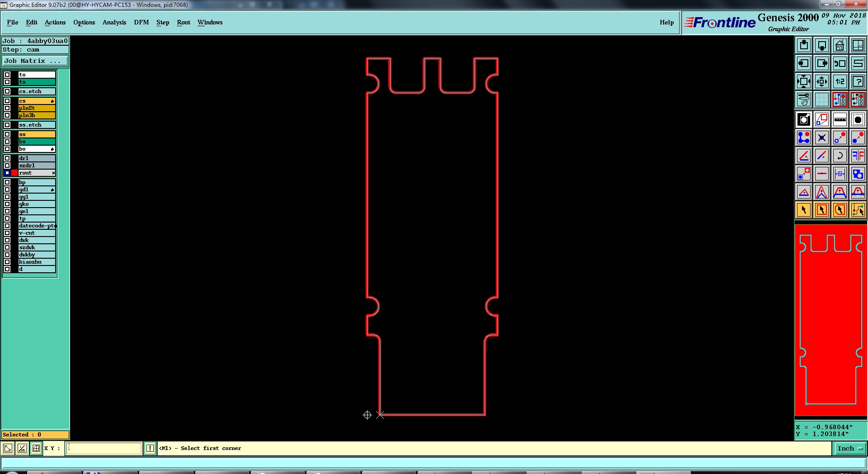Open the Actions menu

coord(55,22)
